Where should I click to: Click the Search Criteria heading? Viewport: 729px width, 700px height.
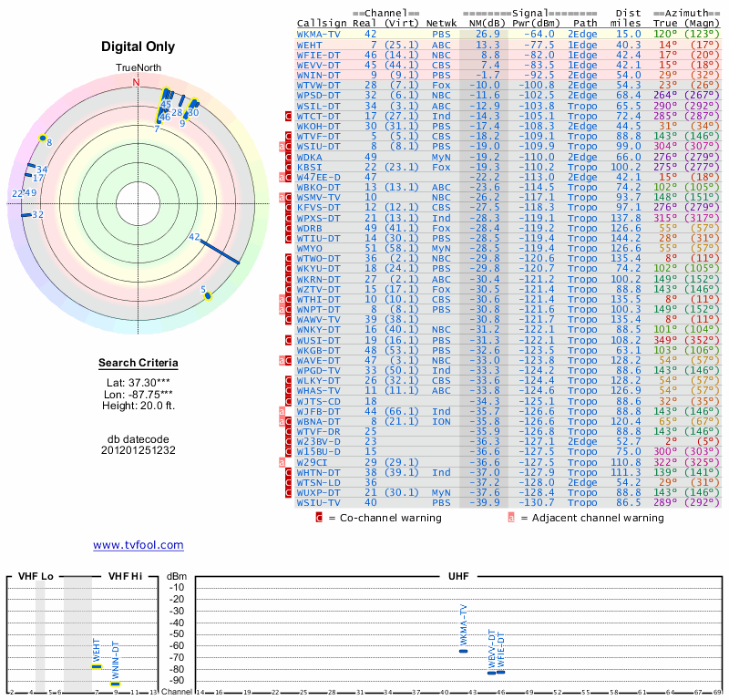click(x=139, y=364)
